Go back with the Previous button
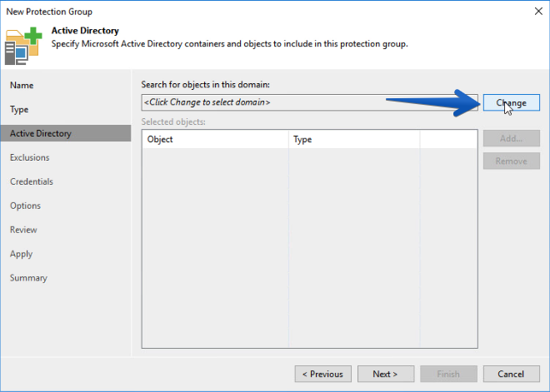The image size is (550, 392). point(323,375)
